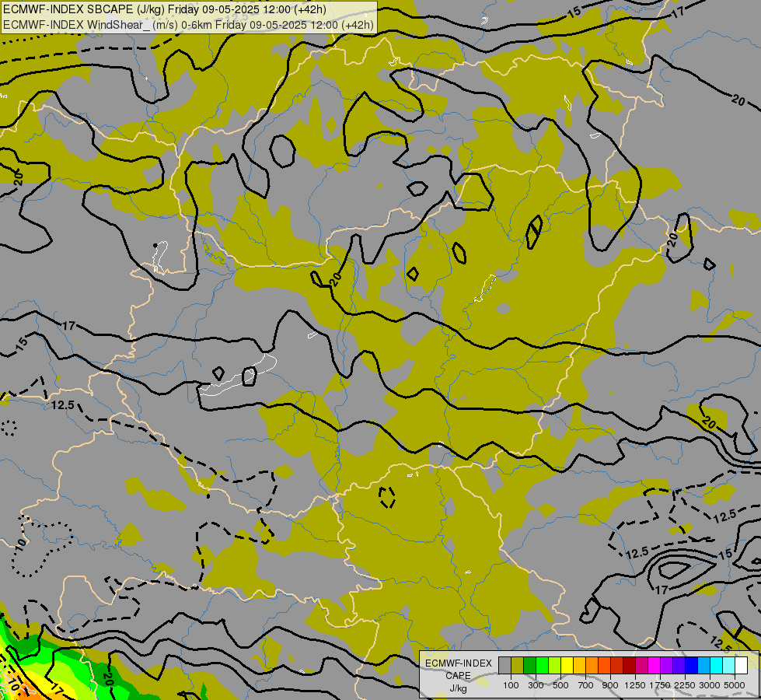The height and width of the screenshot is (700, 761).
Task: Click the 1250 legend value label
Action: point(635,685)
